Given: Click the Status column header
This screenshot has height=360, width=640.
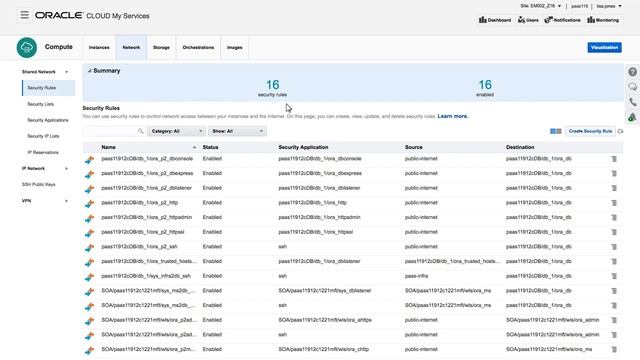Looking at the screenshot, I should [x=211, y=147].
